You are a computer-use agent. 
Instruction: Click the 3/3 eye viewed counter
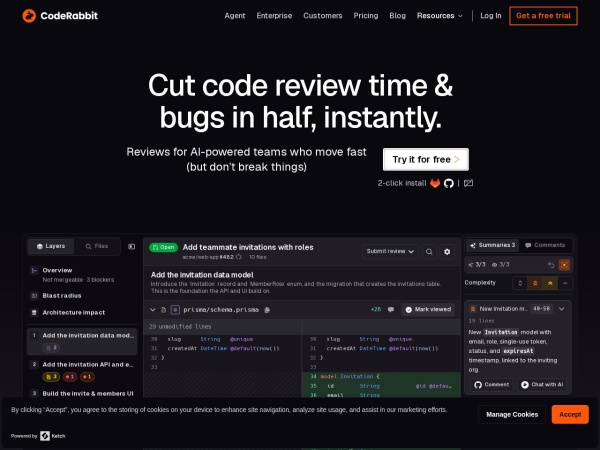500,265
